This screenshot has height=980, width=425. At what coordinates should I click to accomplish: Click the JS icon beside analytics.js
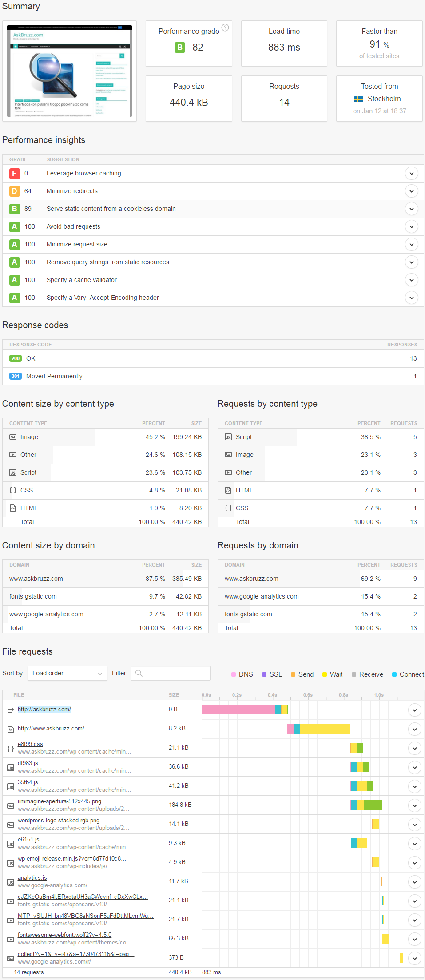[11, 882]
